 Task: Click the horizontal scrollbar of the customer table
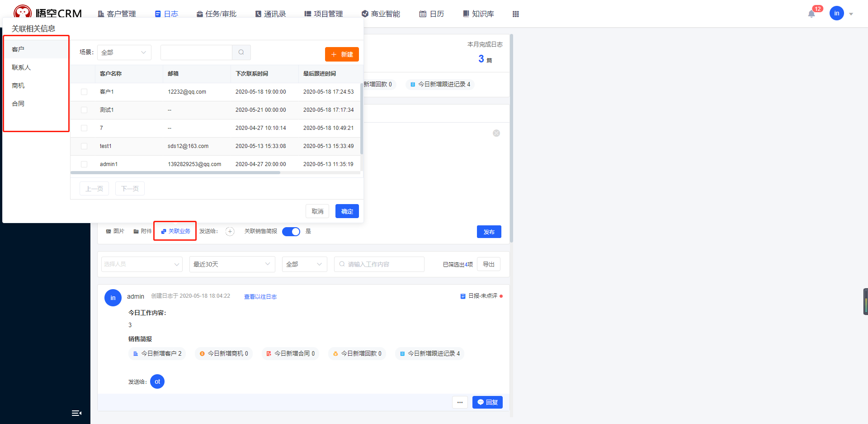175,172
